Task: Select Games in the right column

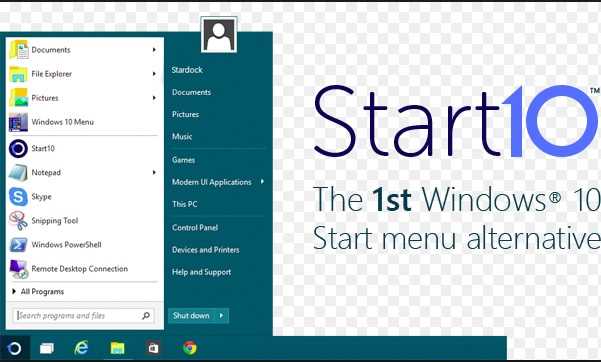Action: coord(183,160)
